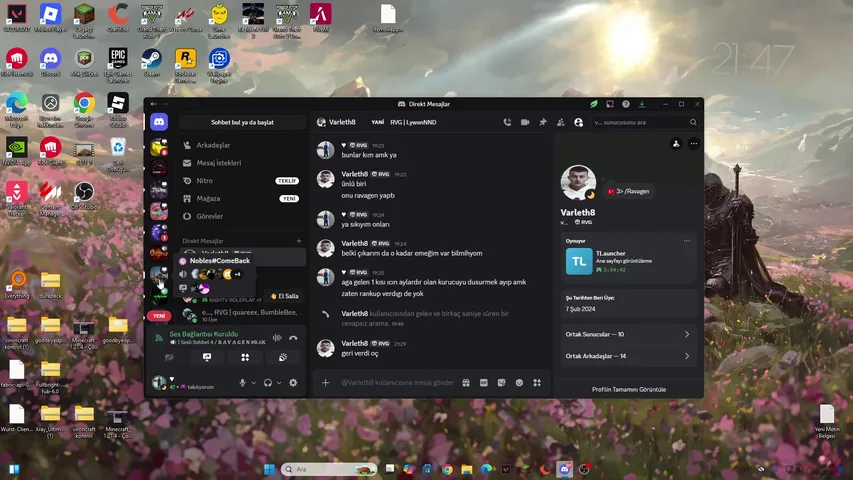Open TLauncher activity card options dots

pyautogui.click(x=687, y=241)
